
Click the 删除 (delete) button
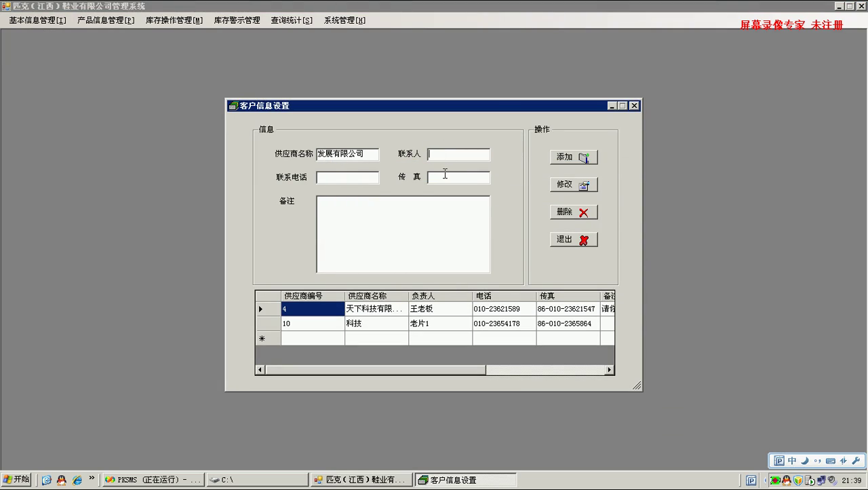click(x=574, y=212)
